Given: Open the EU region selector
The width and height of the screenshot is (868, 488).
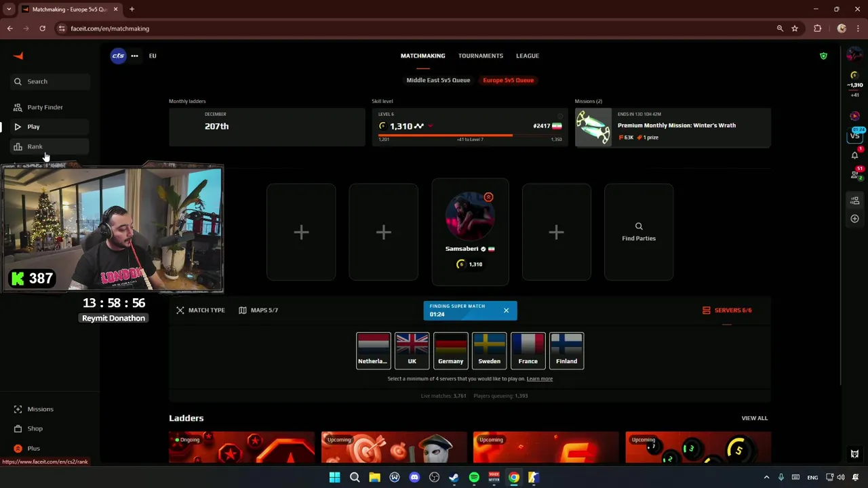Looking at the screenshot, I should point(153,56).
